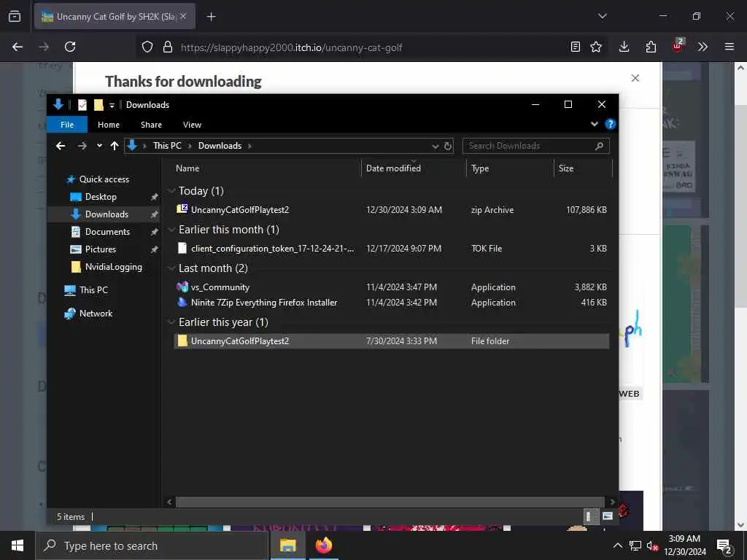The height and width of the screenshot is (560, 747).
Task: Select the UncannyCatGolfPlaytest2 File folder
Action: [x=391, y=341]
